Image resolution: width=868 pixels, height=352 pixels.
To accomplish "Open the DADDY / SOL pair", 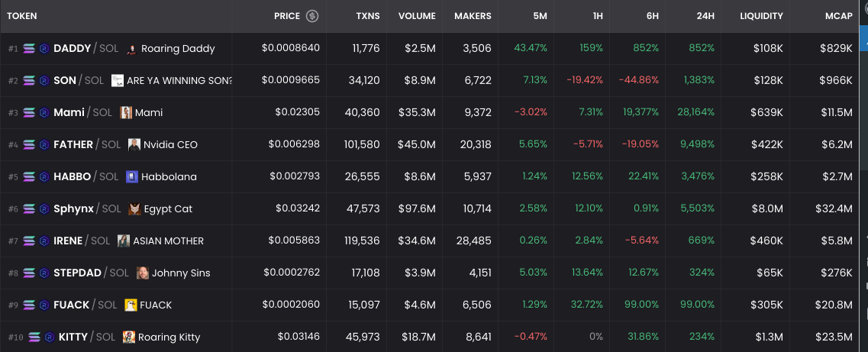I will pyautogui.click(x=86, y=49).
